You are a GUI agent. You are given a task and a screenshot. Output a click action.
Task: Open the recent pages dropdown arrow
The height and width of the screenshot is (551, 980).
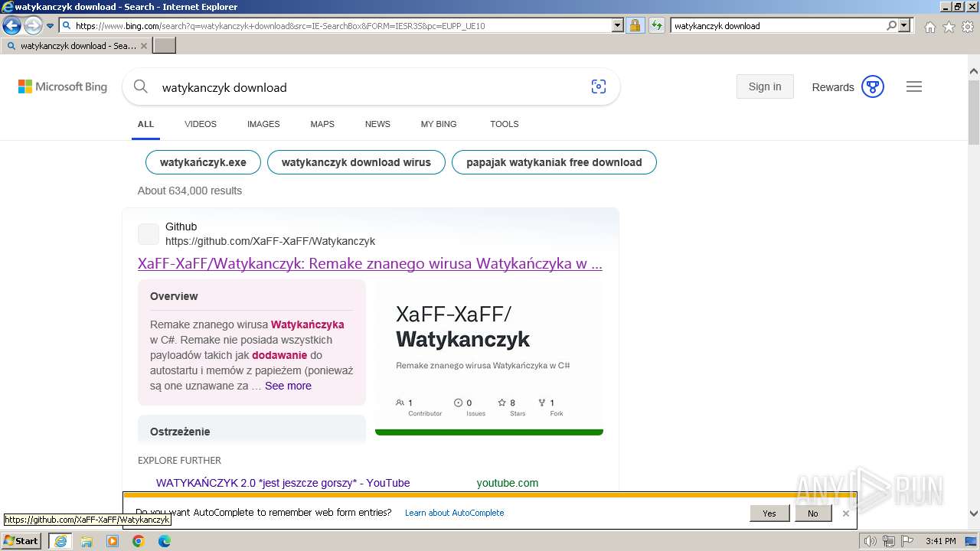[50, 26]
